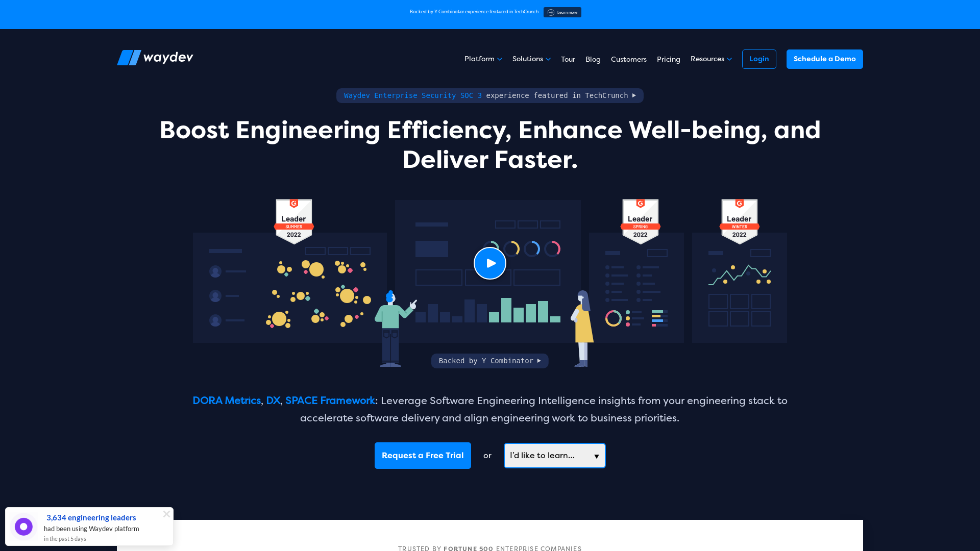This screenshot has height=551, width=980.
Task: Click the Login link
Action: [x=758, y=59]
